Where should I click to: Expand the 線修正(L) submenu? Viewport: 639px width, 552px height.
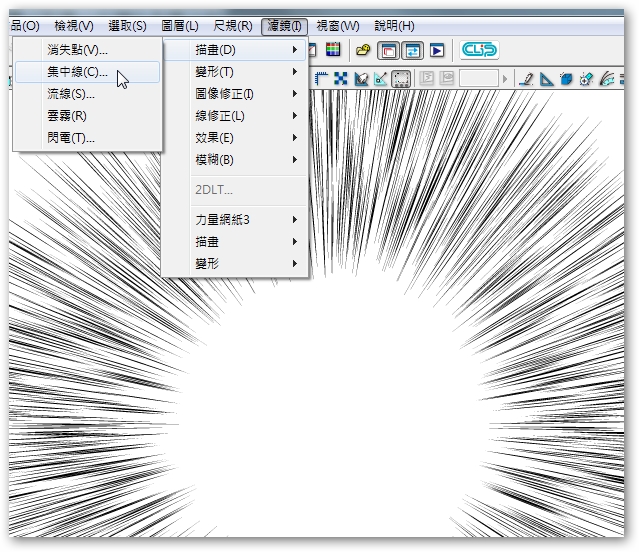(x=234, y=116)
